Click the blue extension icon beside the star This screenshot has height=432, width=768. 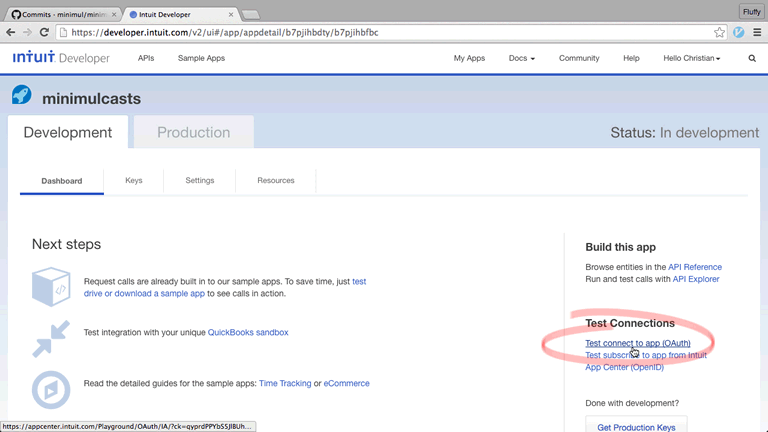point(739,32)
